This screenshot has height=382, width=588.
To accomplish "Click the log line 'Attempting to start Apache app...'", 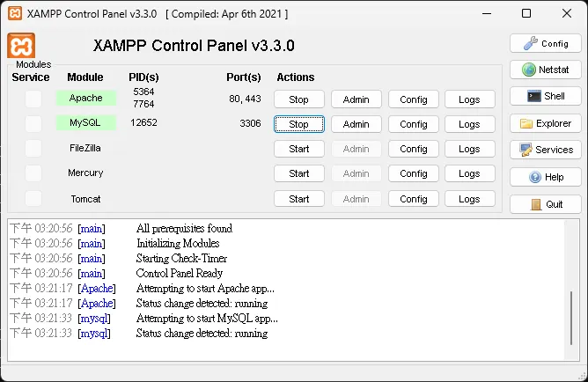I will pos(205,289).
